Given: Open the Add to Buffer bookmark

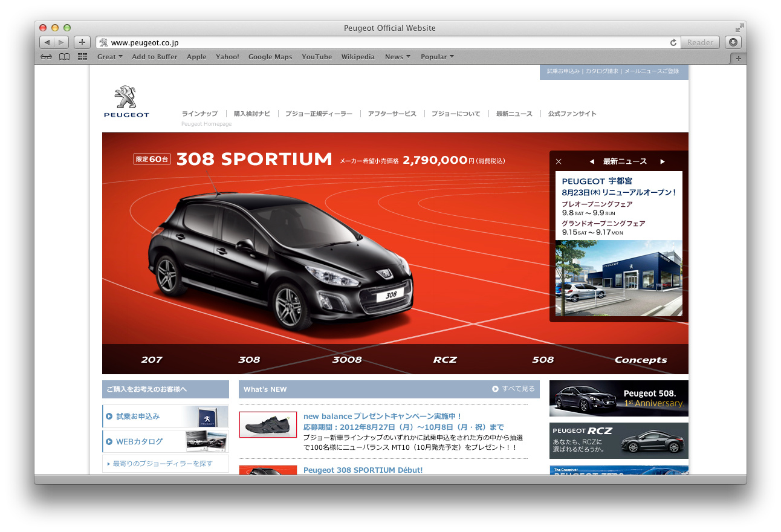Looking at the screenshot, I should click(x=155, y=57).
